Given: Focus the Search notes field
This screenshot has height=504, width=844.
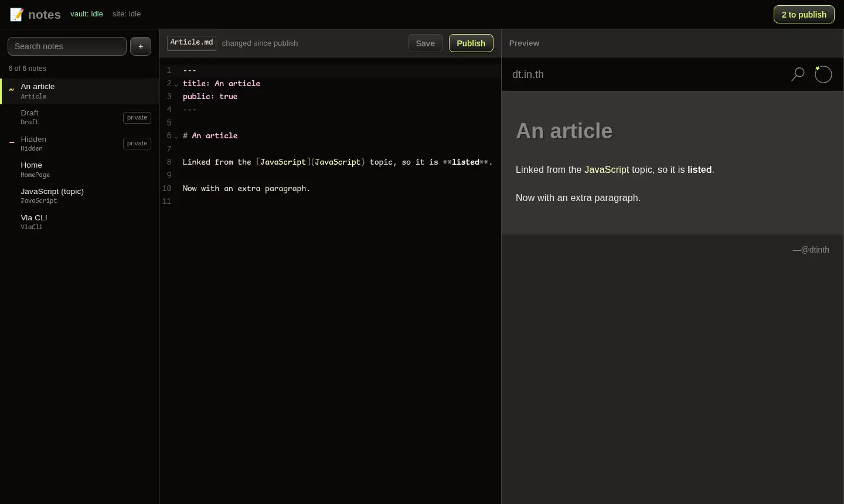Looking at the screenshot, I should (67, 46).
